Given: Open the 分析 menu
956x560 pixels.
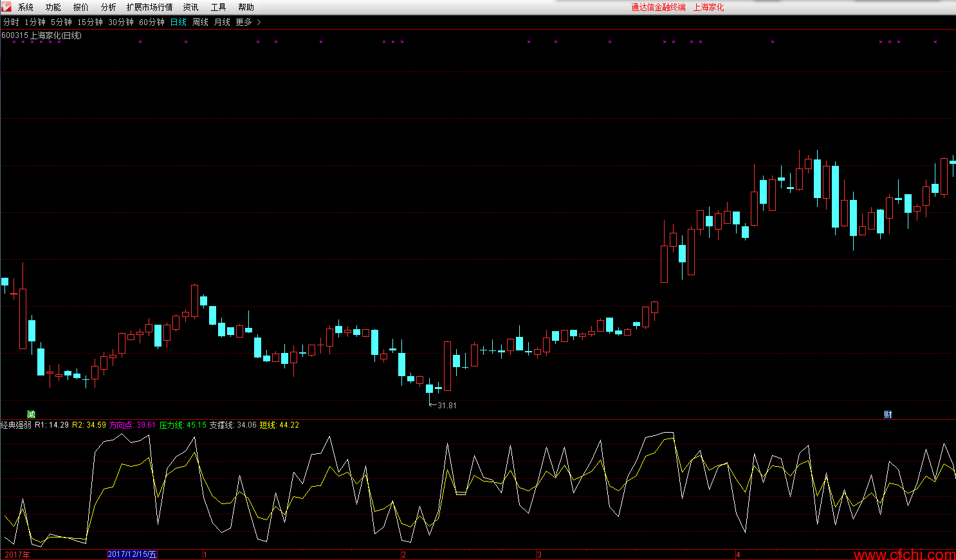Looking at the screenshot, I should pos(109,7).
